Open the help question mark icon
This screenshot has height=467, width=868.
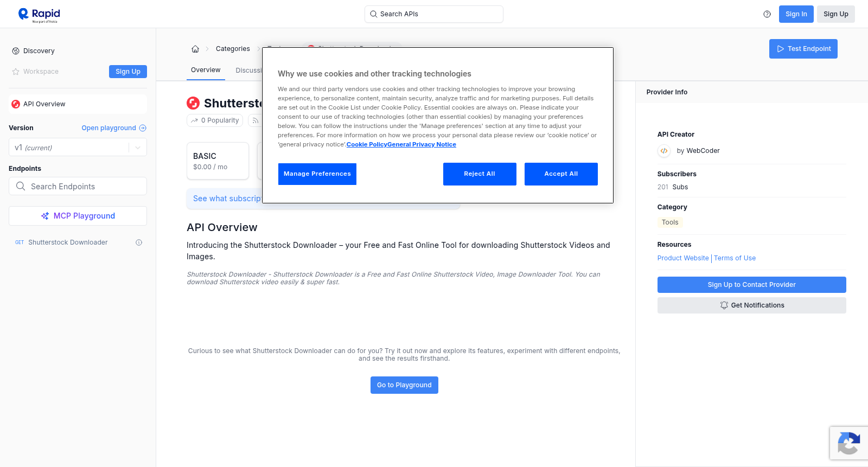[767, 14]
